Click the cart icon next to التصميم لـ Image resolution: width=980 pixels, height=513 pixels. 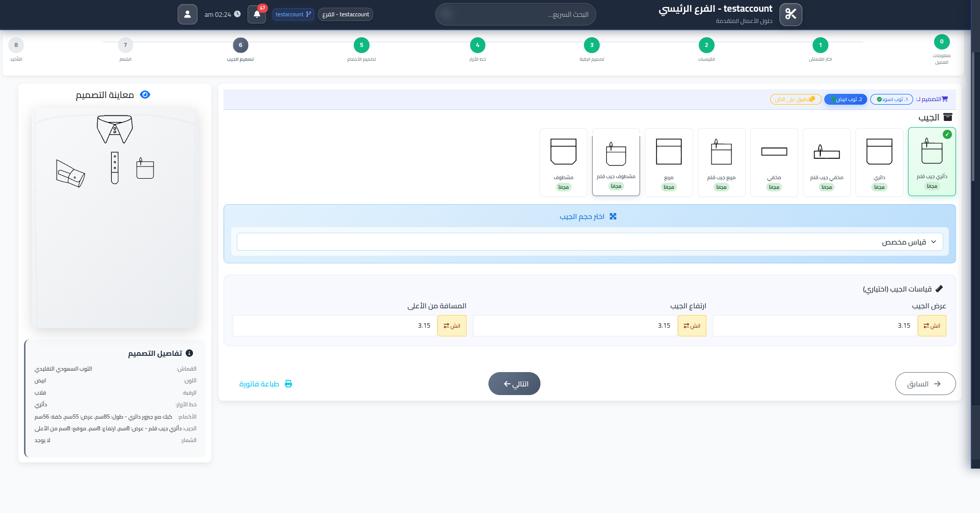945,99
